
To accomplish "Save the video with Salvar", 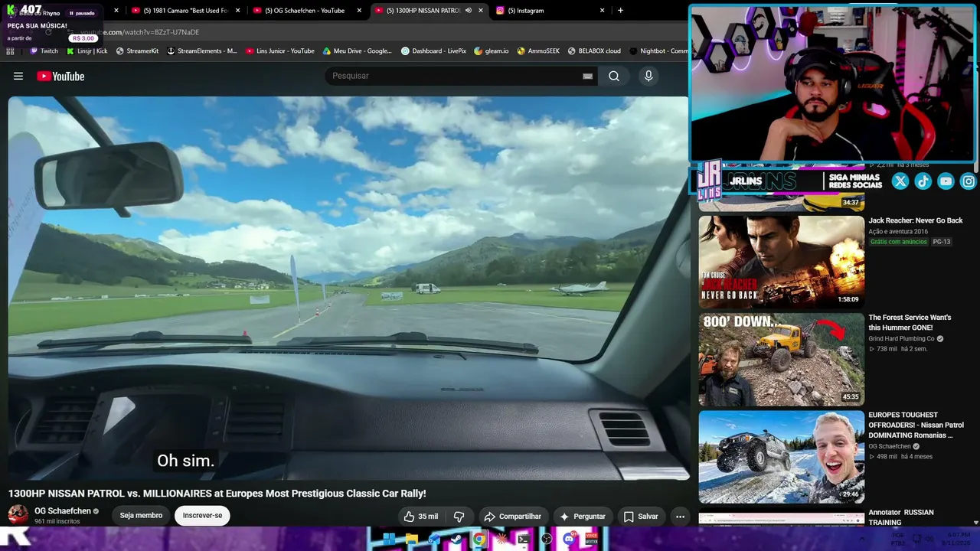I will pos(640,517).
